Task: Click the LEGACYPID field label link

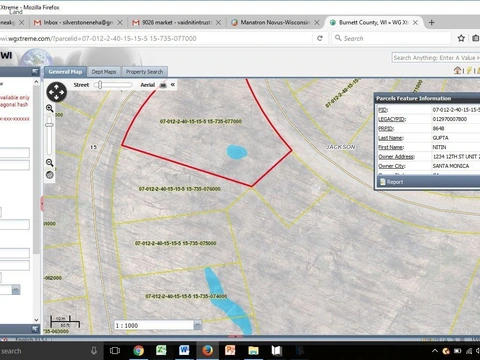Action: pos(392,119)
